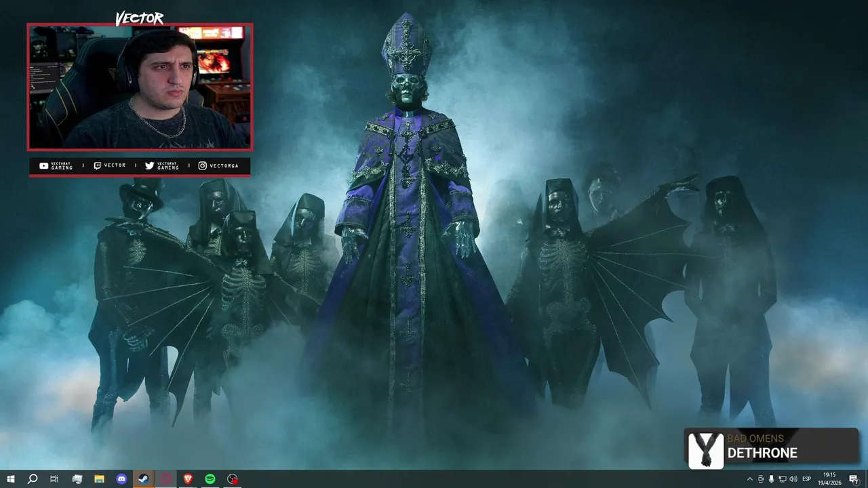Open Brave browser from taskbar
Viewport: 868px width, 488px height.
188,479
